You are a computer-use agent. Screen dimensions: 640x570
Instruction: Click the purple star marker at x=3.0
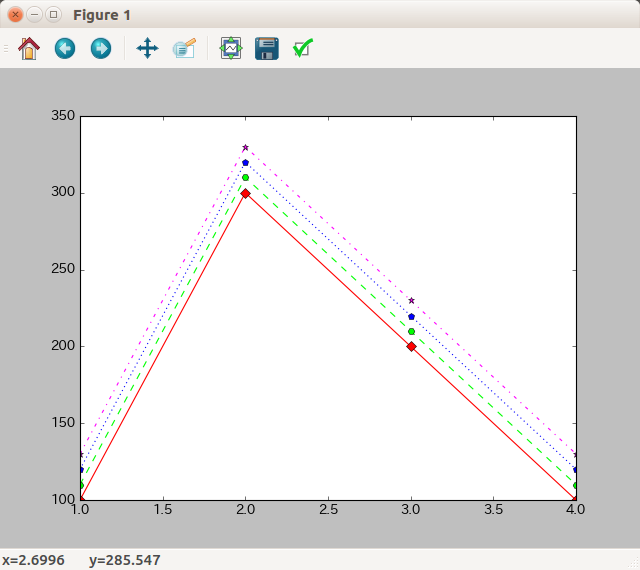coord(411,300)
